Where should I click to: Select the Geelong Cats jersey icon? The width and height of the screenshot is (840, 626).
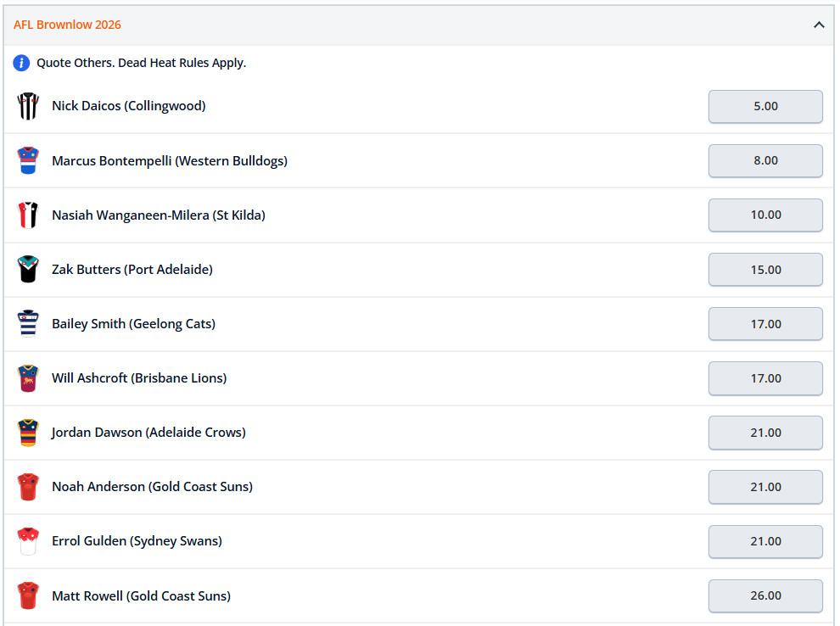coord(28,323)
